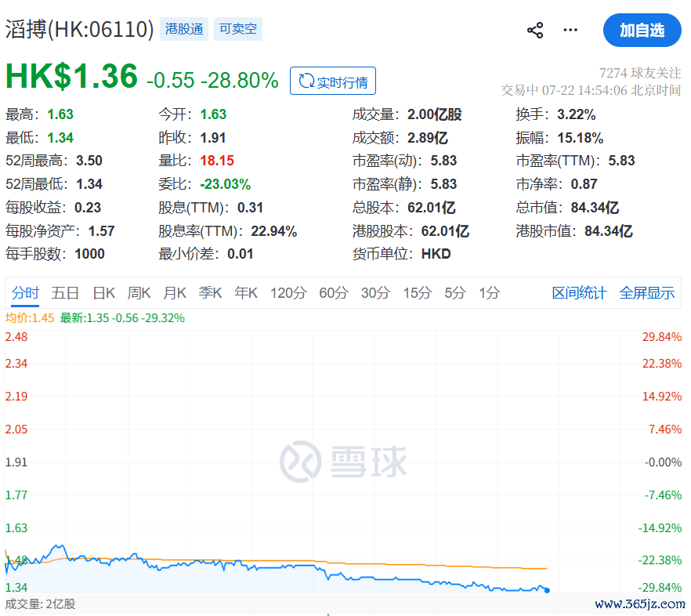
Task: Click the 7274 球友关注 follower count
Action: (x=640, y=73)
